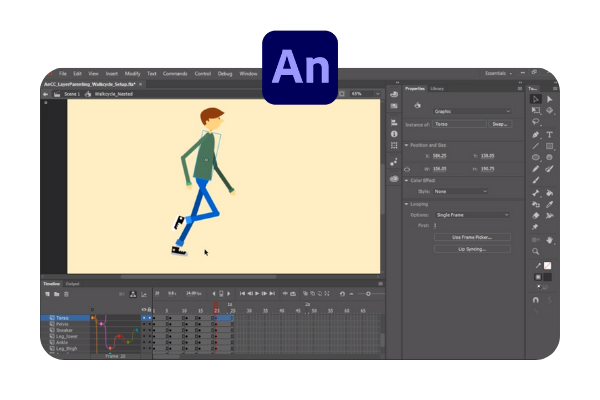Select the Line tool

click(x=536, y=146)
